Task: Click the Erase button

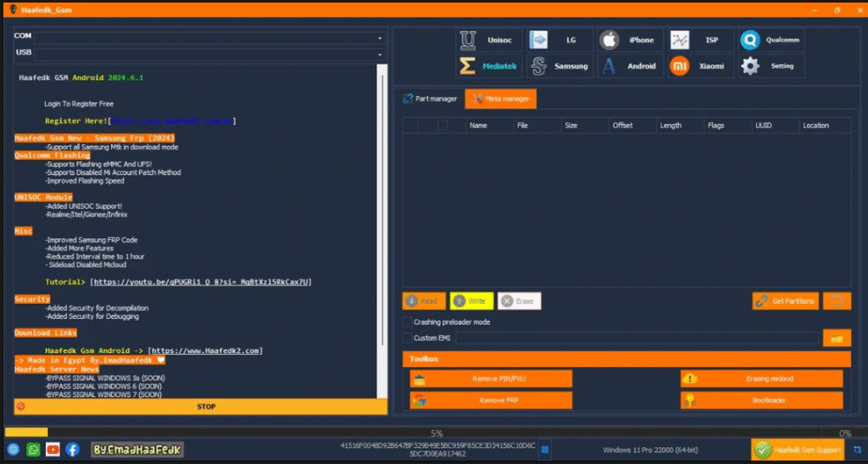Action: [x=520, y=301]
